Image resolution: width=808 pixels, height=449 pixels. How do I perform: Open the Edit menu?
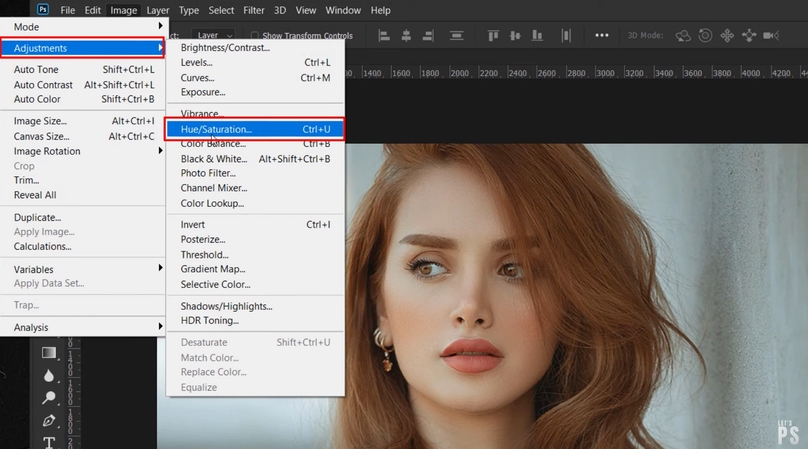93,10
